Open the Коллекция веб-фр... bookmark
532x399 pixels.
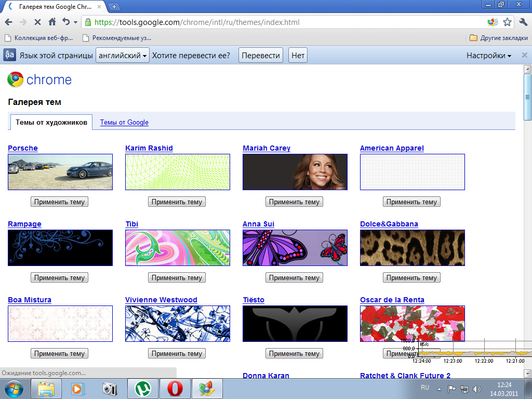click(38, 38)
